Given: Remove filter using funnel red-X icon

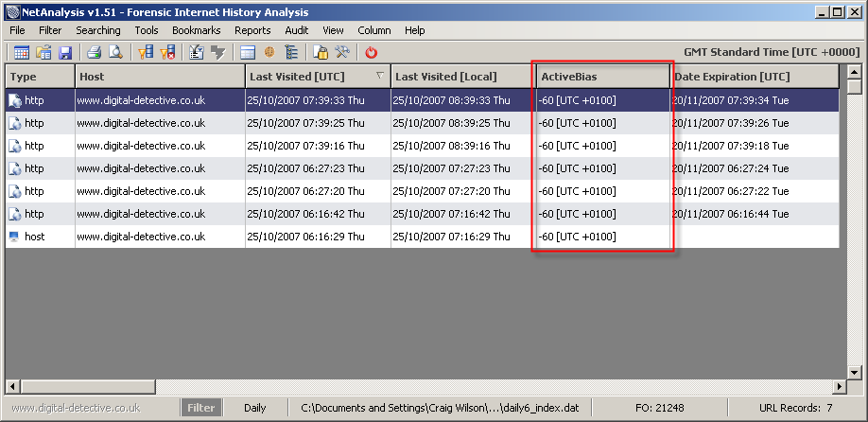Looking at the screenshot, I should (167, 53).
